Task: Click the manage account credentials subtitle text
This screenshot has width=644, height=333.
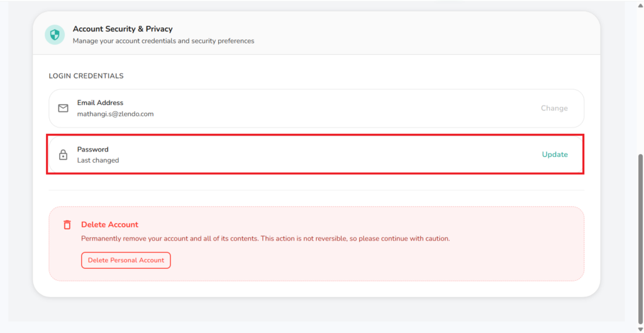Action: (163, 41)
